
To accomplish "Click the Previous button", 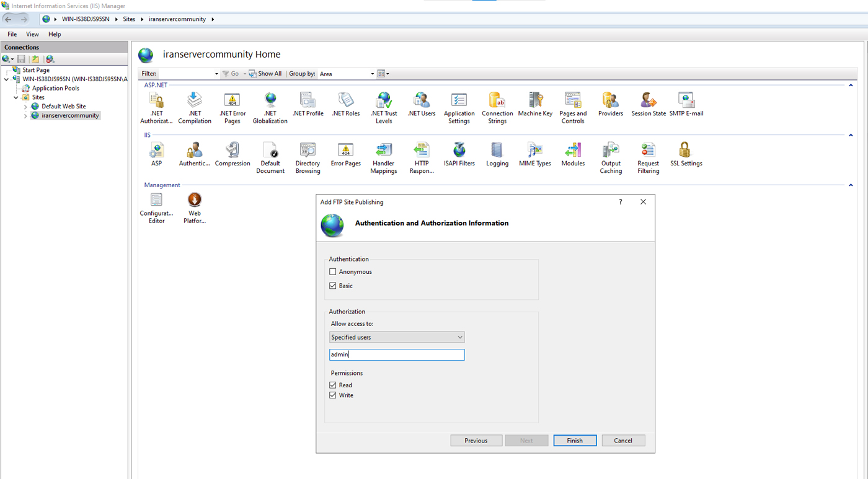I will point(476,441).
